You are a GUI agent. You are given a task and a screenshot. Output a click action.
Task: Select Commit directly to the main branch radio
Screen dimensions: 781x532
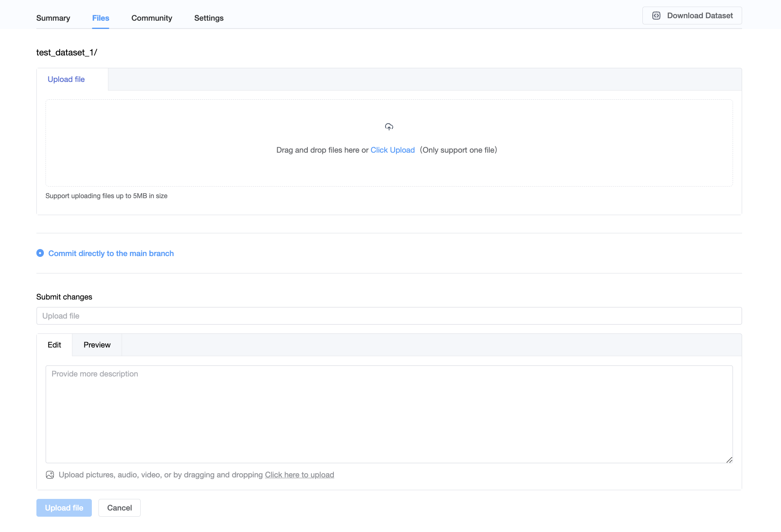(40, 253)
